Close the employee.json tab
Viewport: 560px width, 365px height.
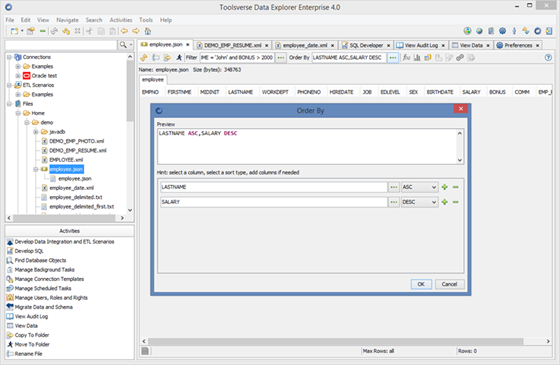[x=188, y=45]
